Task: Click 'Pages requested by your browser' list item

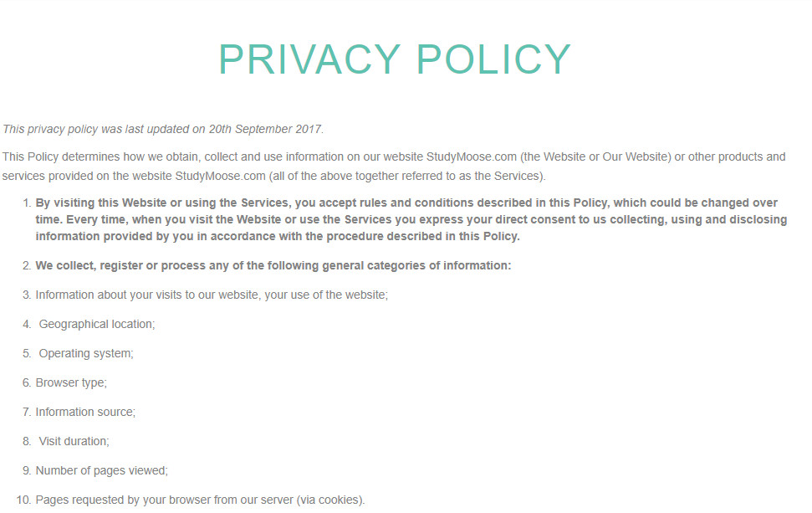Action: 200,500
